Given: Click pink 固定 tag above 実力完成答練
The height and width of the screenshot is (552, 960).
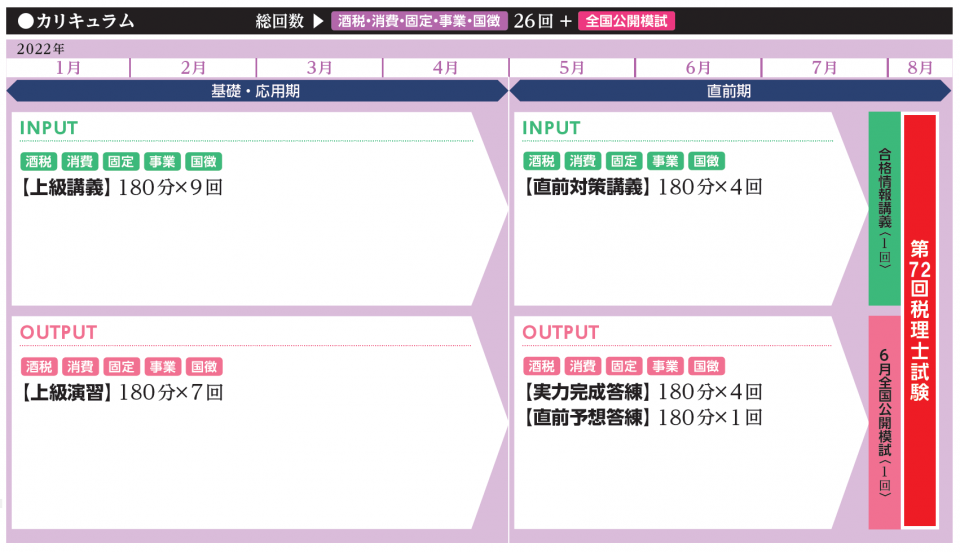Looking at the screenshot, I should click(623, 367).
